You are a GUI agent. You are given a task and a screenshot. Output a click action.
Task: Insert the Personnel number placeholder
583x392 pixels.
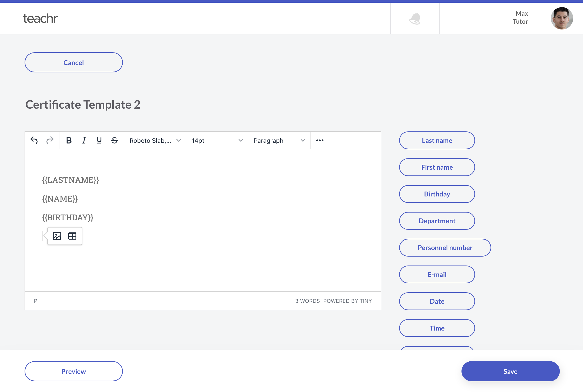tap(445, 247)
